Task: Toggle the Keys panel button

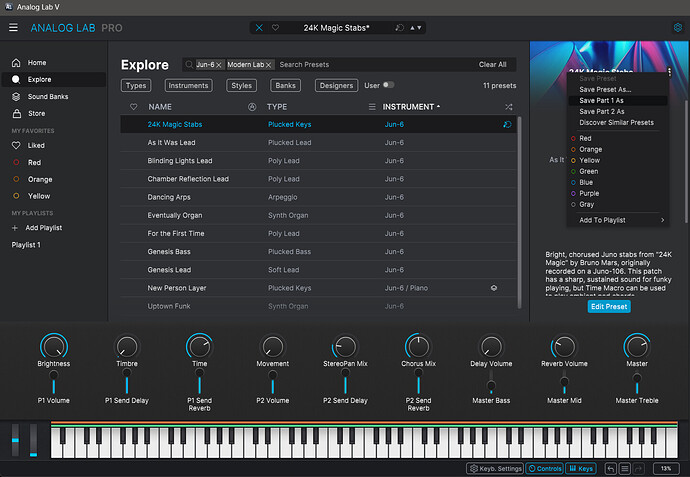Action: 581,468
